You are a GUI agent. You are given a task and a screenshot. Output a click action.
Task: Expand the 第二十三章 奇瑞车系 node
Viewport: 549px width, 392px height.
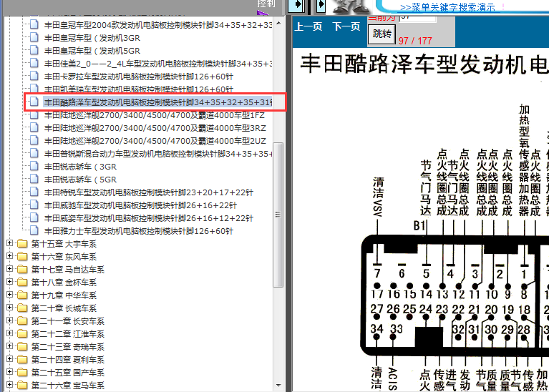click(x=10, y=346)
